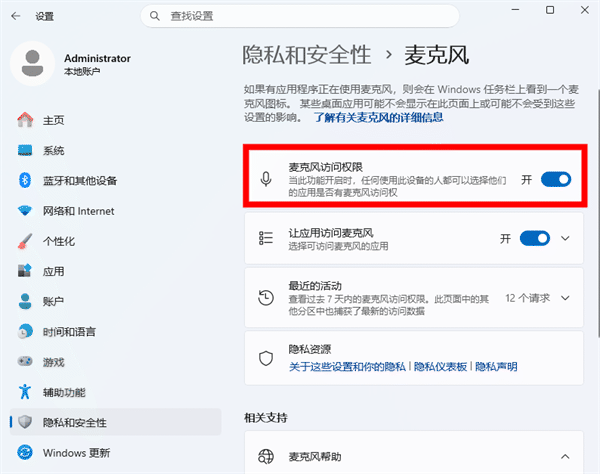Expand the 让应用访问麦克风 app list chevron

pos(565,238)
